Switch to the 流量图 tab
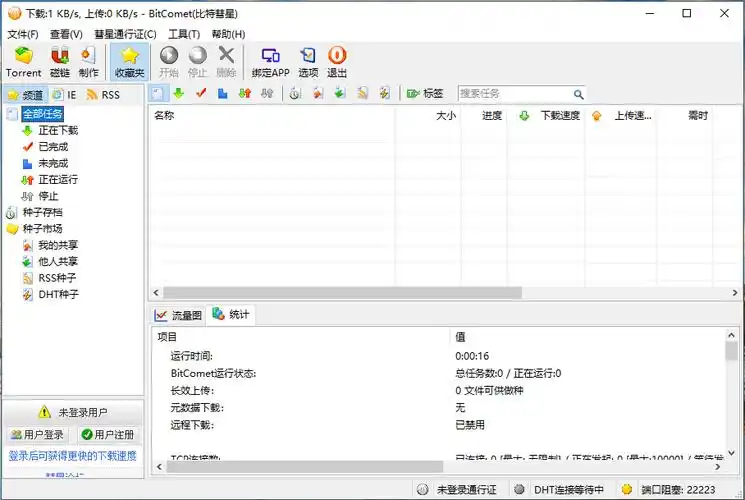The image size is (745, 500). click(178, 315)
